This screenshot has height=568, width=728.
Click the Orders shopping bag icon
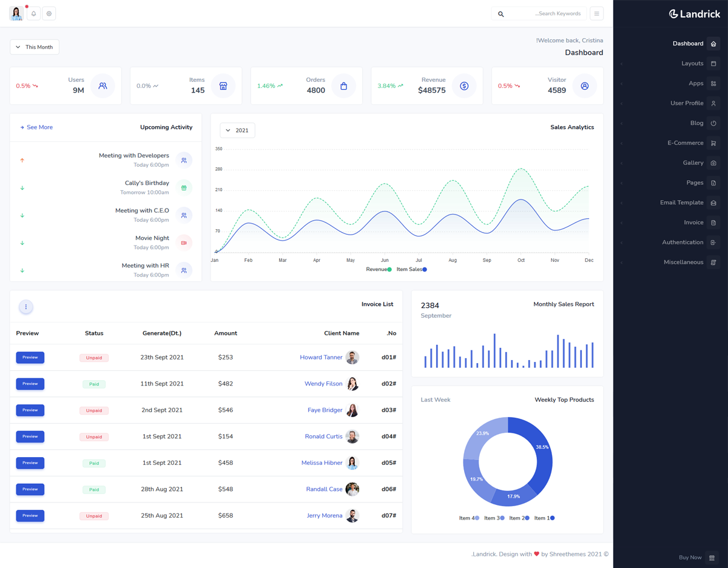[343, 86]
